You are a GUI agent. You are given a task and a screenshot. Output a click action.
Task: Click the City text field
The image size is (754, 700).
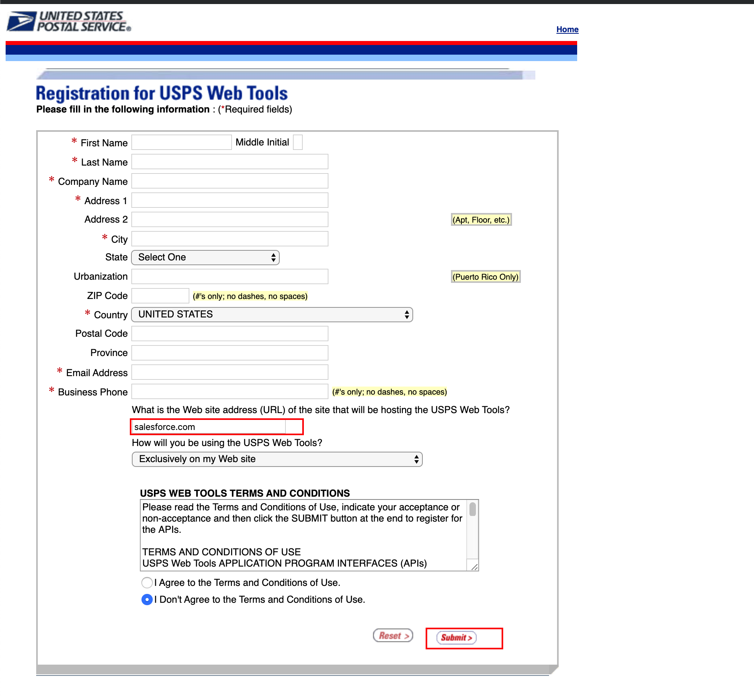pyautogui.click(x=230, y=239)
